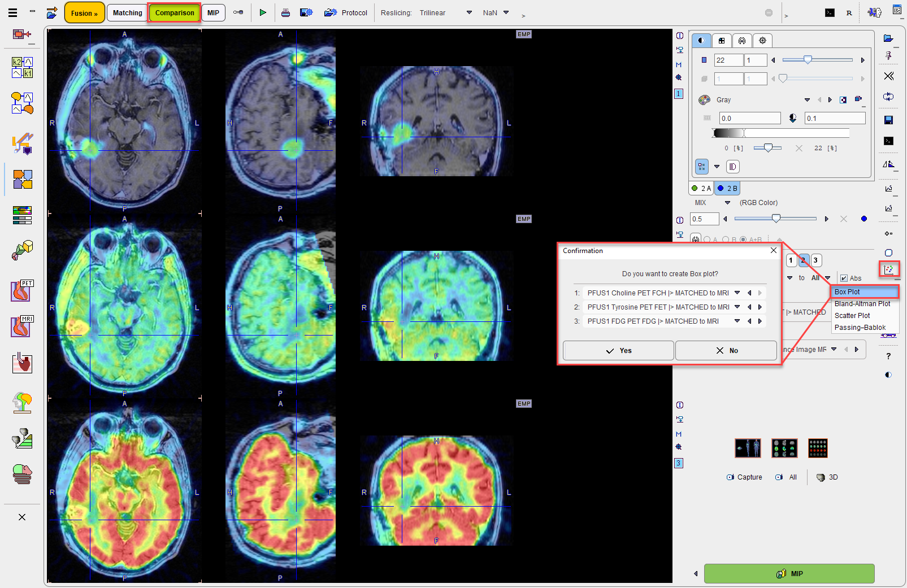
Task: Select the 2 A image layer toggle
Action: pos(701,188)
